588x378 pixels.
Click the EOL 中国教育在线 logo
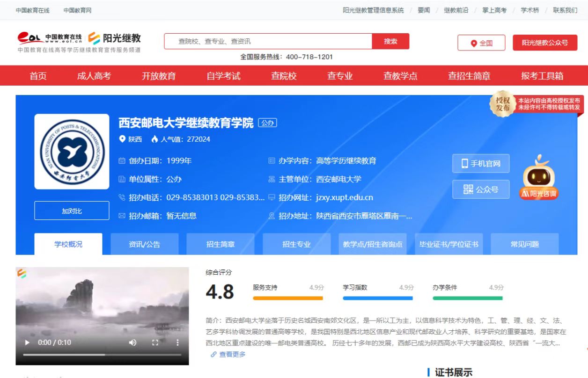[x=50, y=38]
